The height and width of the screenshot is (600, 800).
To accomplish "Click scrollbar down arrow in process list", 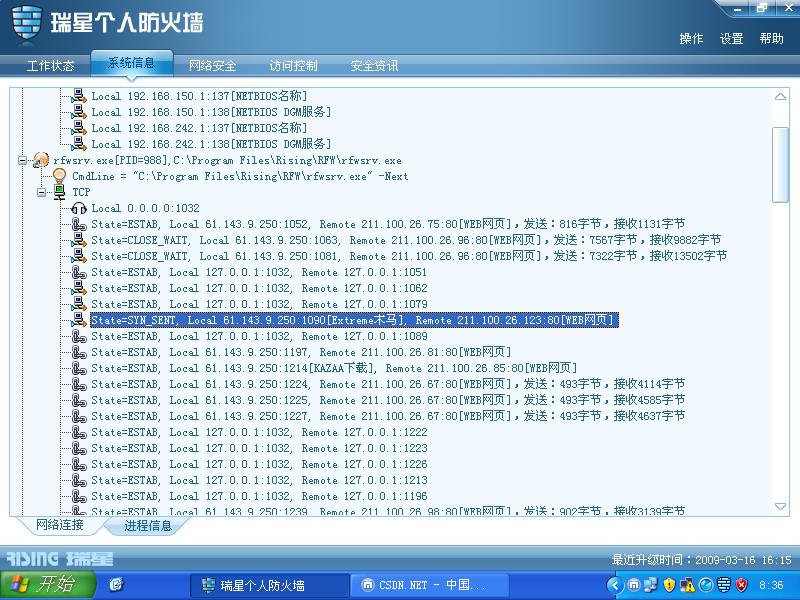I will point(780,506).
